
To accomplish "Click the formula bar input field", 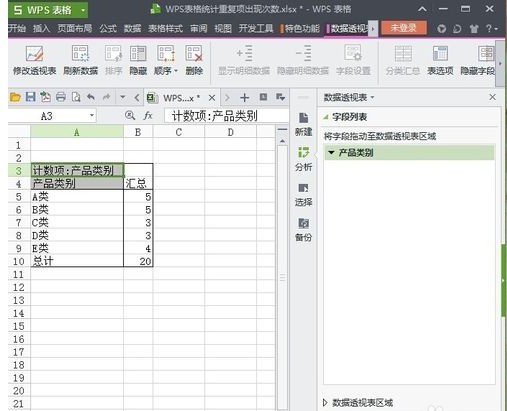I will click(x=227, y=116).
